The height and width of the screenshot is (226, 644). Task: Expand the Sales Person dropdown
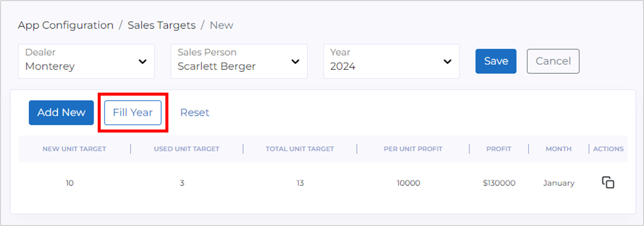tap(239, 61)
